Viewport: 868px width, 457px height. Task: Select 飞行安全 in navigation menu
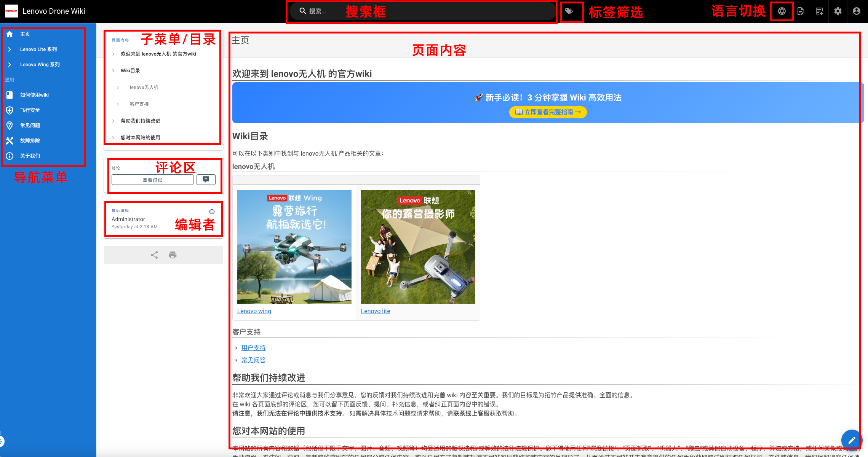30,110
